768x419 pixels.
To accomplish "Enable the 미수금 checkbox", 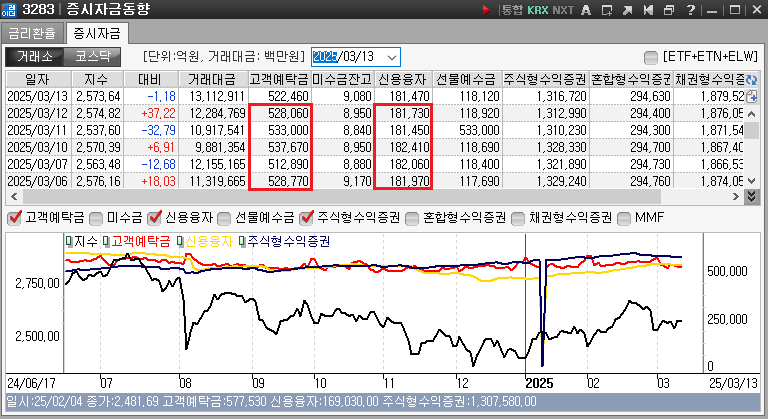I will point(96,218).
